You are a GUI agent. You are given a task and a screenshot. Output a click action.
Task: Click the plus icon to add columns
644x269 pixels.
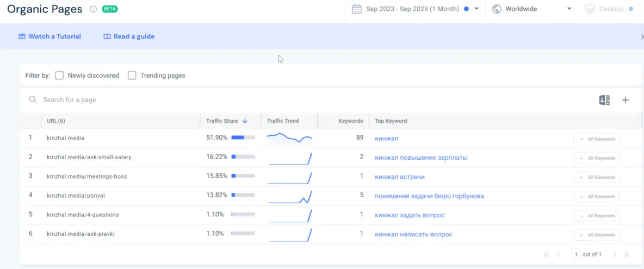pos(626,100)
